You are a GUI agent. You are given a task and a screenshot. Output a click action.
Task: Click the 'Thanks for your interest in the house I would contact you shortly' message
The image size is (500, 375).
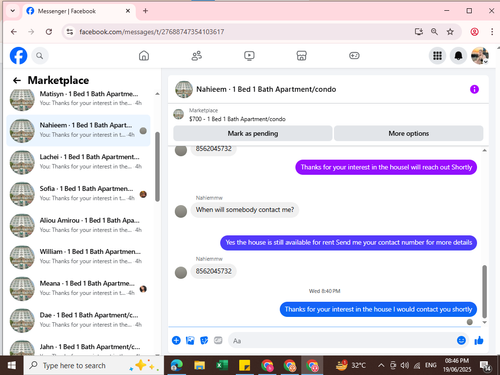(x=378, y=309)
